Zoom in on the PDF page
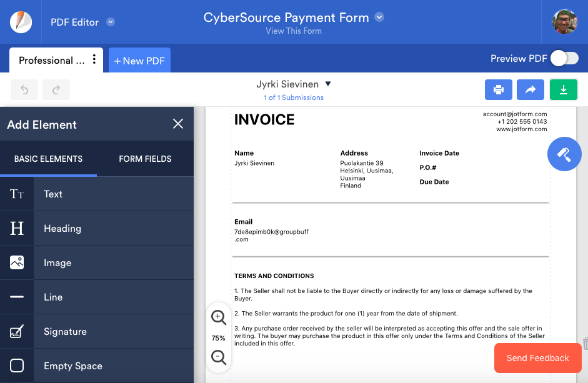 click(x=219, y=317)
